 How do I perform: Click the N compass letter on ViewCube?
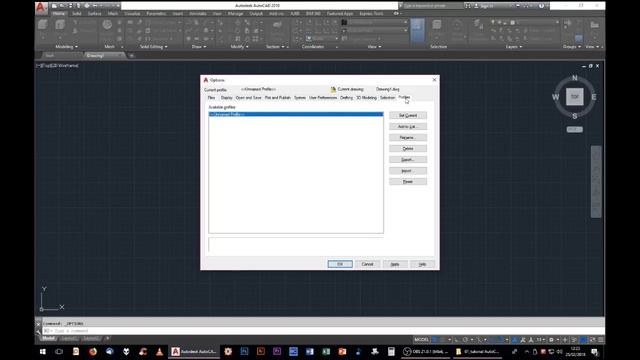[x=575, y=78]
